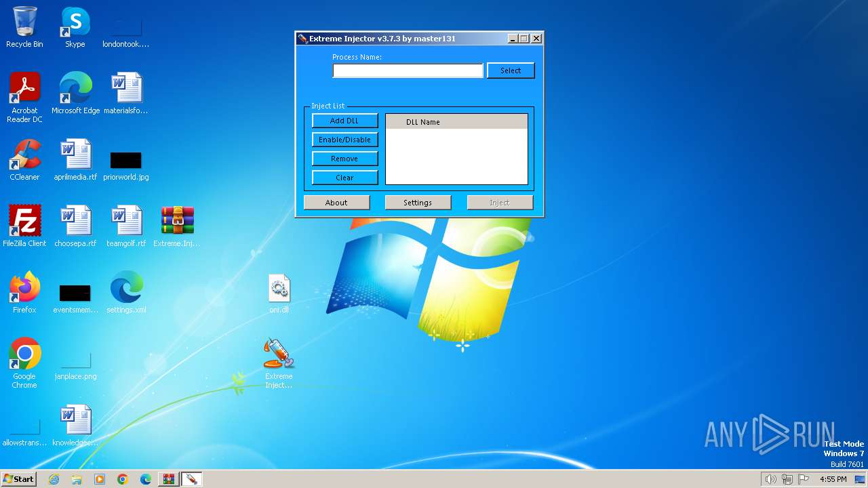868x488 pixels.
Task: Open Action Center flag icon
Action: pos(804,479)
